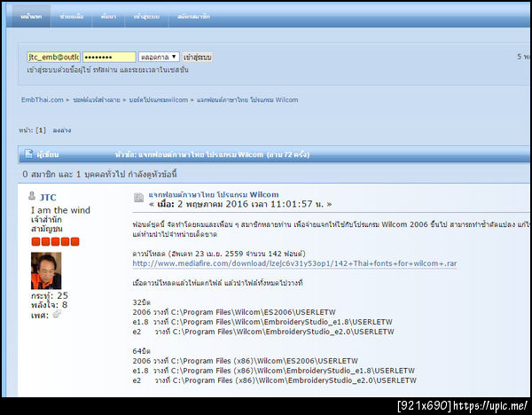
Task: Follow the บอร์ดโปรแกรมwilcom breadcrumb link
Action: tap(159, 100)
